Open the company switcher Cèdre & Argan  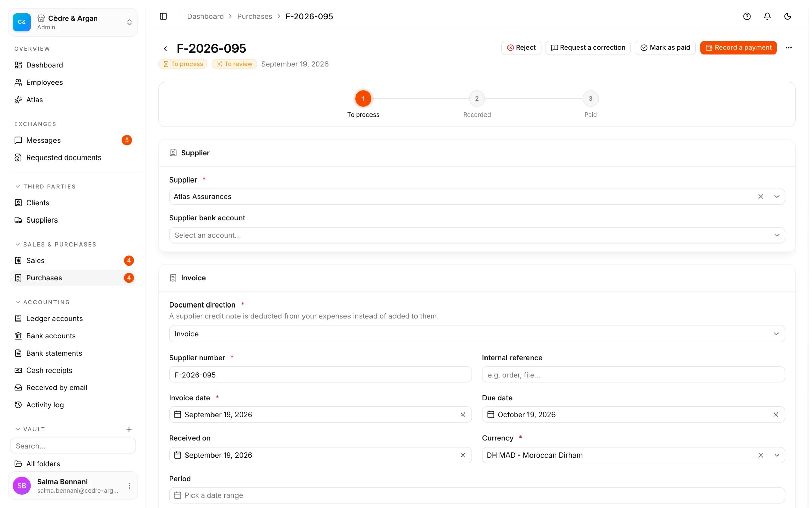point(73,22)
